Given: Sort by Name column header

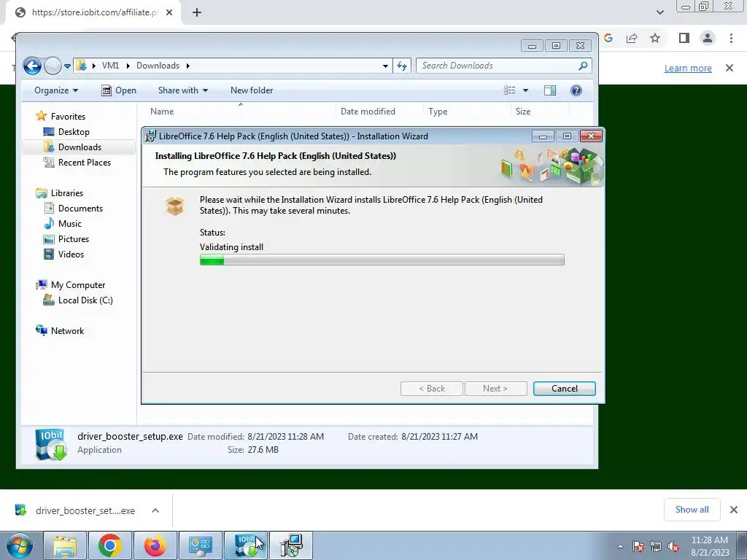Looking at the screenshot, I should pos(162,112).
